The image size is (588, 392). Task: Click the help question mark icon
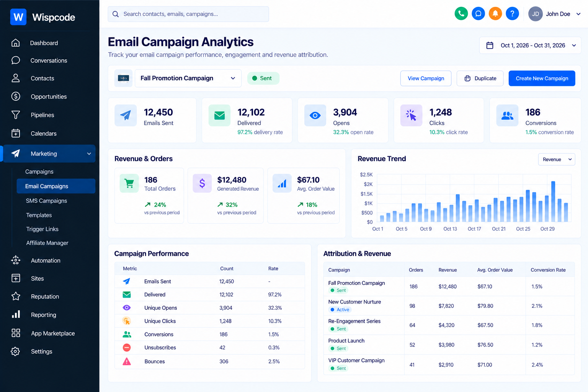pos(512,14)
